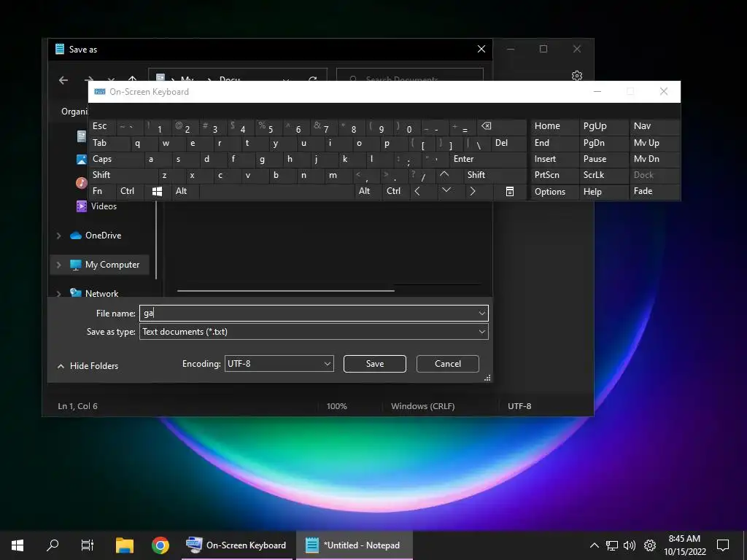
Task: Toggle Caps key on On-Screen Keyboard
Action: click(x=116, y=159)
